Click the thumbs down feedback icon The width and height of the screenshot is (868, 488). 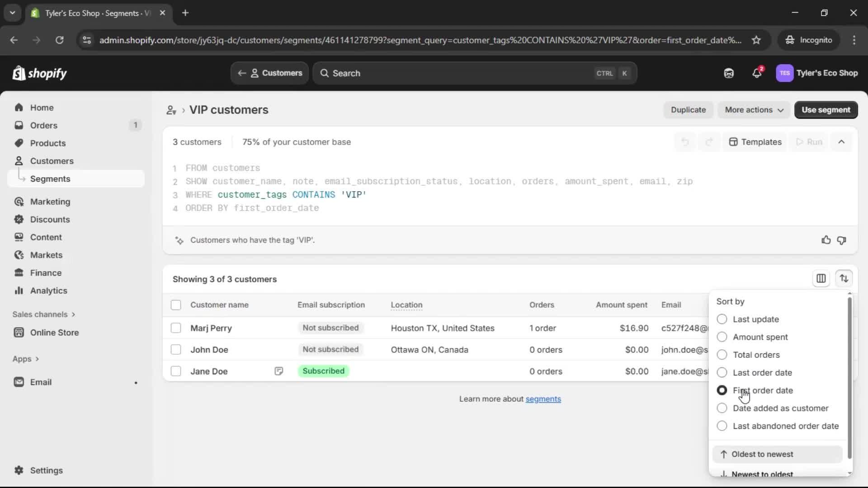point(841,240)
